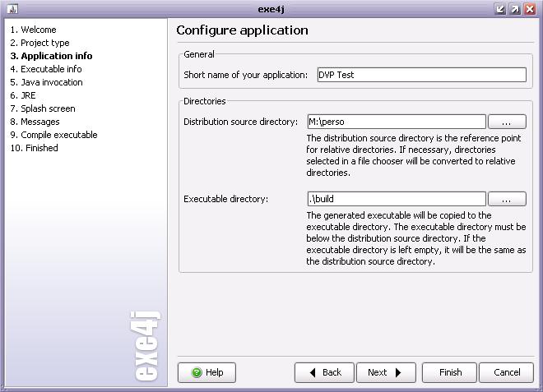Focus the distribution source directory field

397,122
